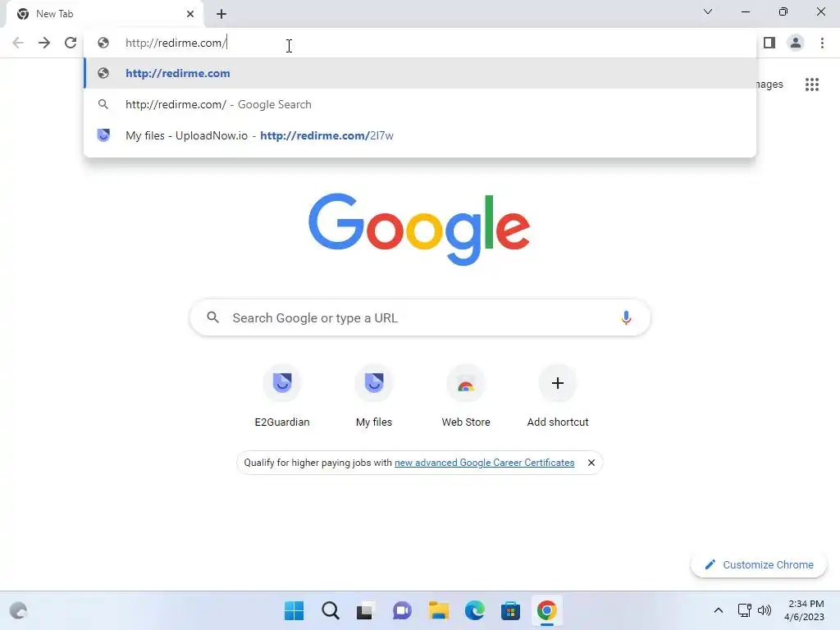Open the Chrome profile avatar
This screenshot has height=630, width=840.
[796, 43]
